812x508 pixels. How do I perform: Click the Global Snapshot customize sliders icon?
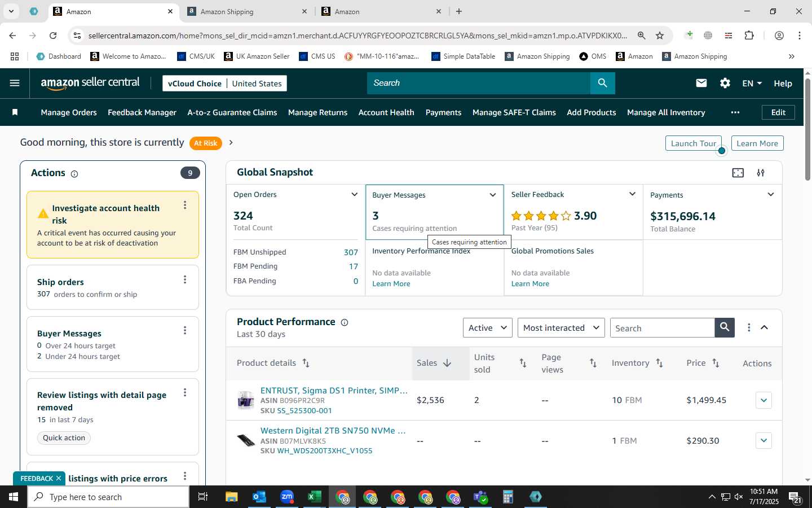point(761,173)
